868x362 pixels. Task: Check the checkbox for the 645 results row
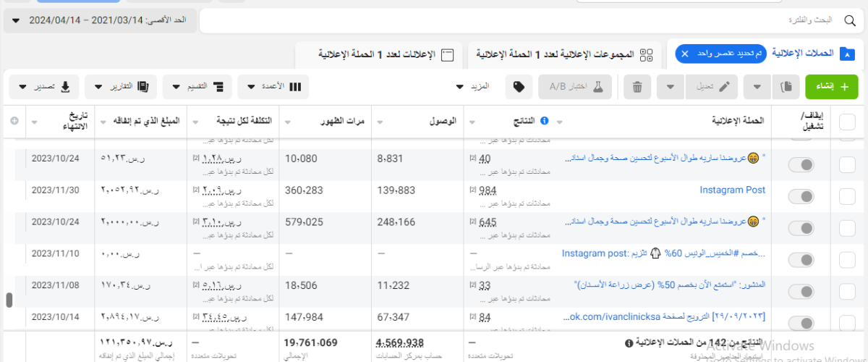(847, 229)
